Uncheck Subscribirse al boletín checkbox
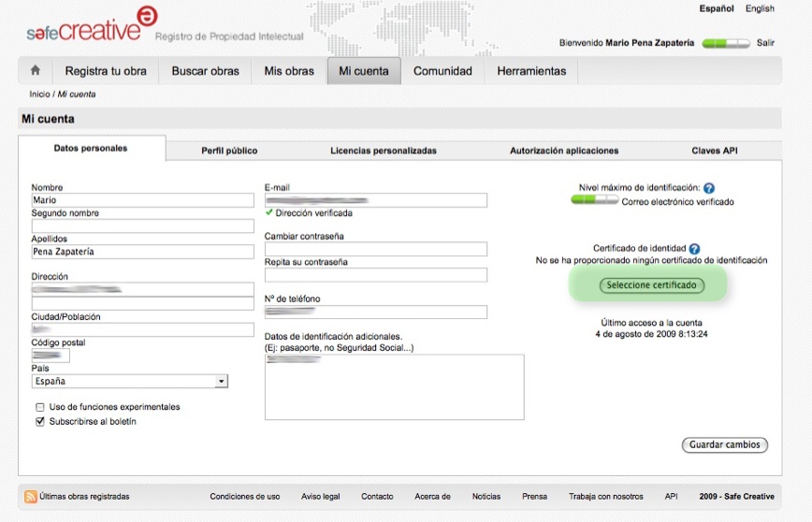The height and width of the screenshot is (522, 812). pyautogui.click(x=40, y=422)
